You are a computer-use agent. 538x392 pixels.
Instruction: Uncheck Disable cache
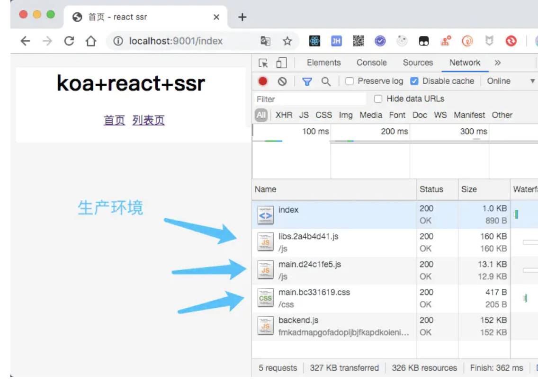pos(414,81)
